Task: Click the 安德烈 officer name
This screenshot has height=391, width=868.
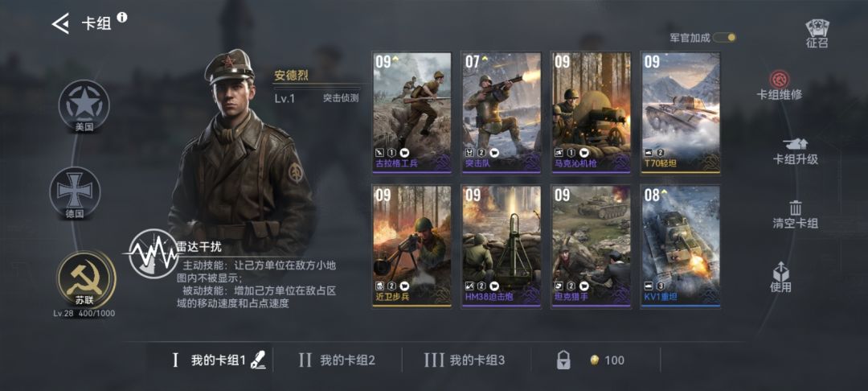Action: (x=291, y=76)
